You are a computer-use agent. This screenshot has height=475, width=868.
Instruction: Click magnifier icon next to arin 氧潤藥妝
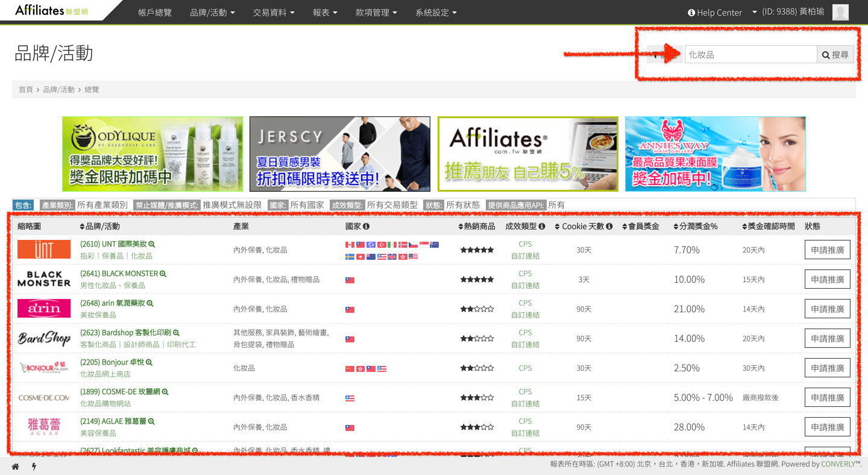point(150,303)
